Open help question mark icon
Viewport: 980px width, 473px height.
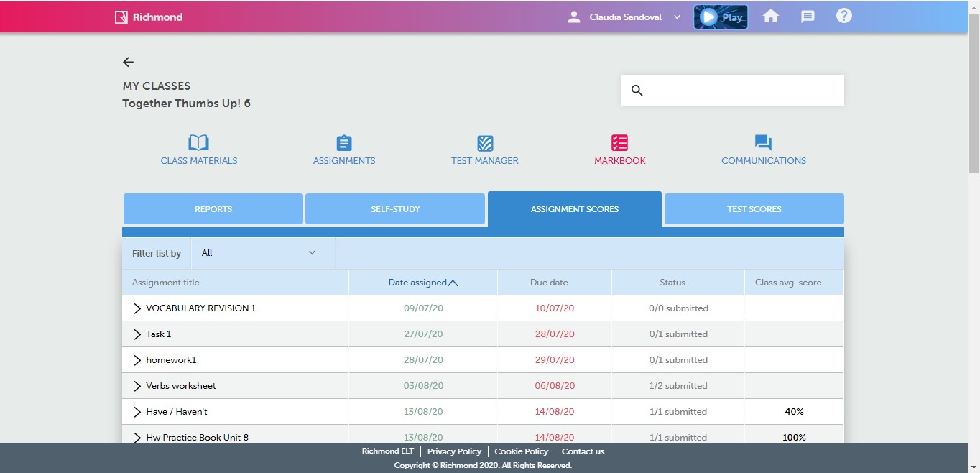[844, 16]
